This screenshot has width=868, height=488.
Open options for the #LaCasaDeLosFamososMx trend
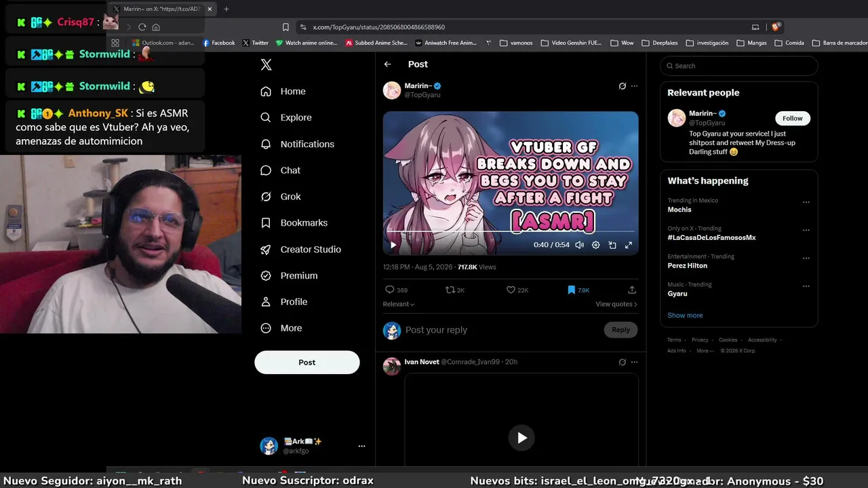[806, 230]
